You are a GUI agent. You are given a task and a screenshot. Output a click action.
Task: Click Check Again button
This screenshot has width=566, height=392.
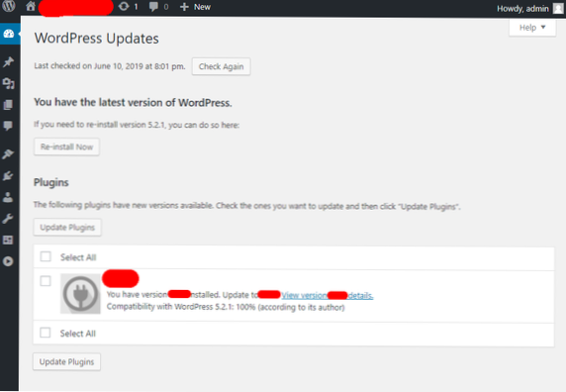222,66
